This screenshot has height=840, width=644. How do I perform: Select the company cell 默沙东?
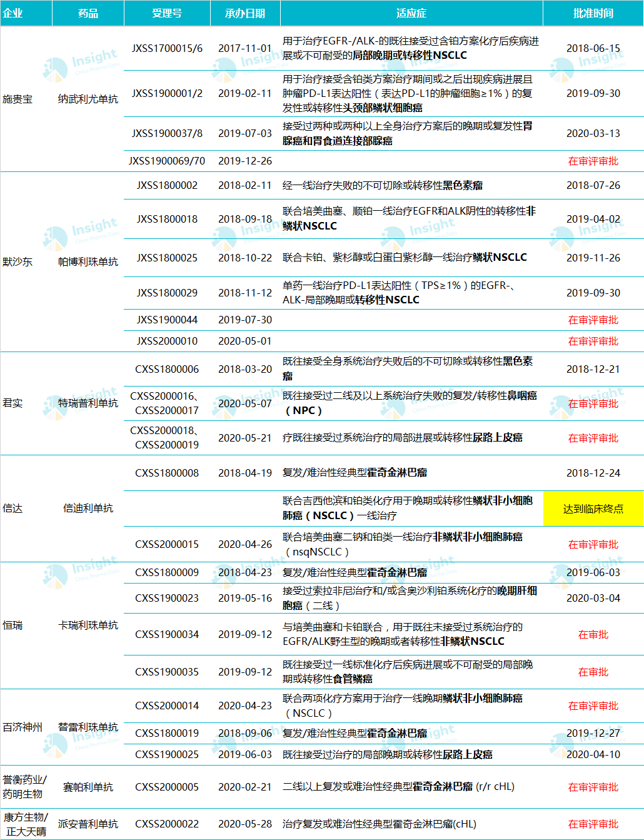tap(18, 261)
